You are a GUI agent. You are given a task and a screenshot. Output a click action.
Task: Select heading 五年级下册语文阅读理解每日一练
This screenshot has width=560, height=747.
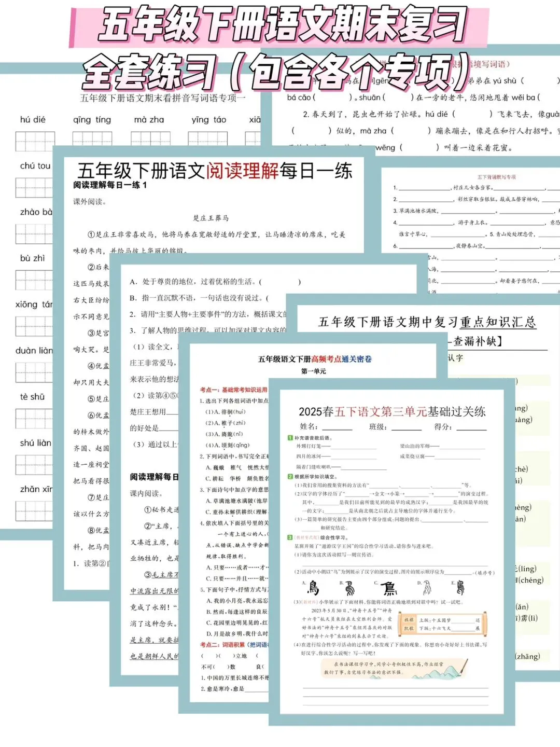[215, 171]
